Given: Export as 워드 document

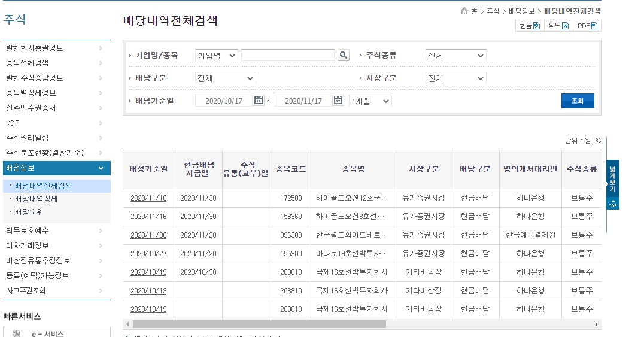Looking at the screenshot, I should (x=558, y=26).
